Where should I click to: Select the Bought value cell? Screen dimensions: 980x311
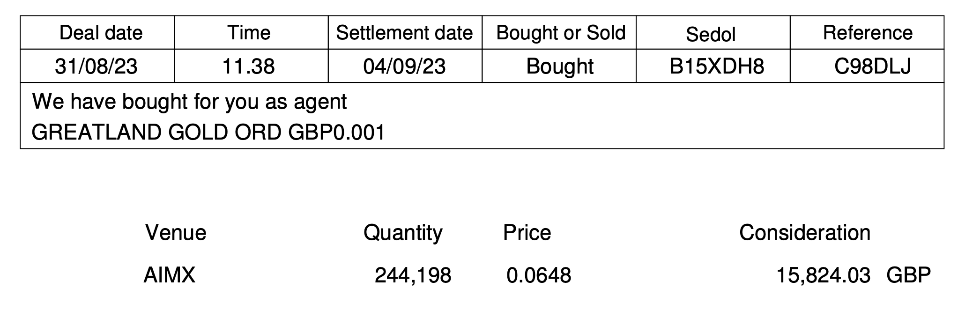point(559,66)
